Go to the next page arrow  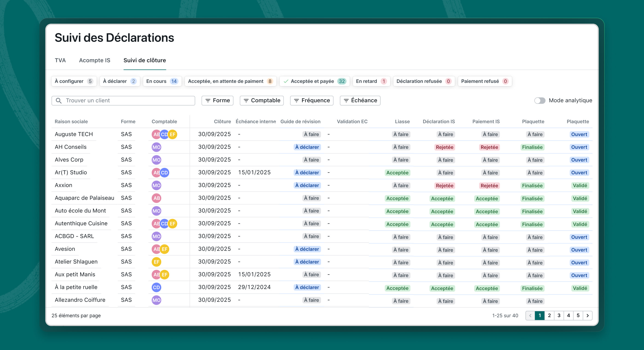point(588,316)
